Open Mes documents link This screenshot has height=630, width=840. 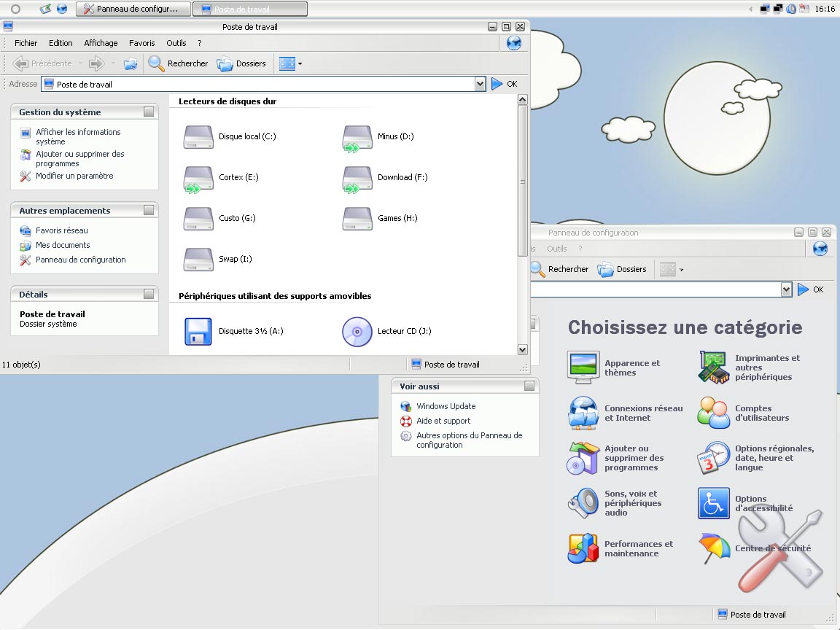(63, 245)
